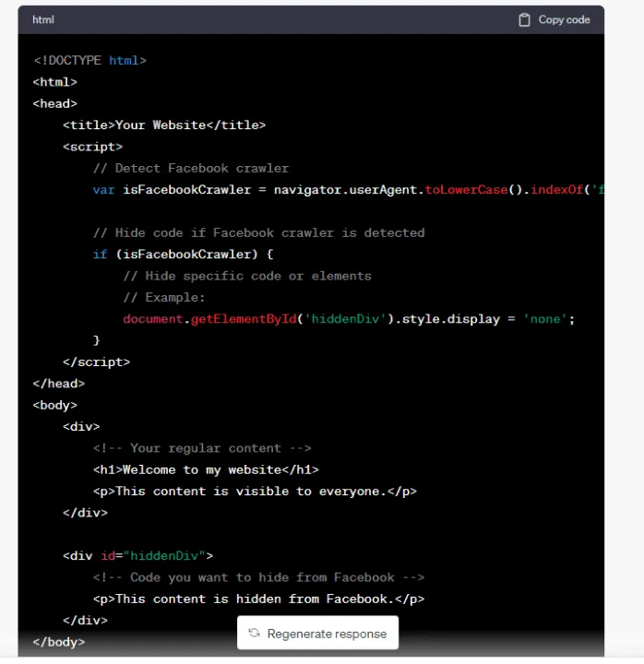644x664 pixels.
Task: Click the '<div id="hiddenDiv">' line
Action: pyautogui.click(x=138, y=555)
